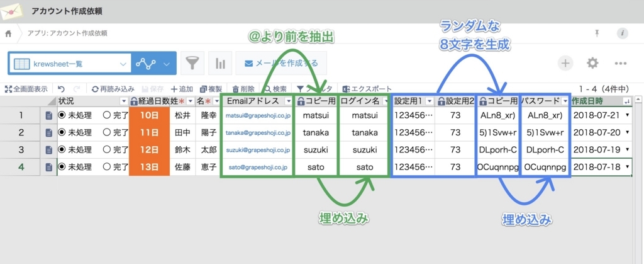
Task: Undo the last edit in the sheet toolbar
Action: [x=61, y=89]
